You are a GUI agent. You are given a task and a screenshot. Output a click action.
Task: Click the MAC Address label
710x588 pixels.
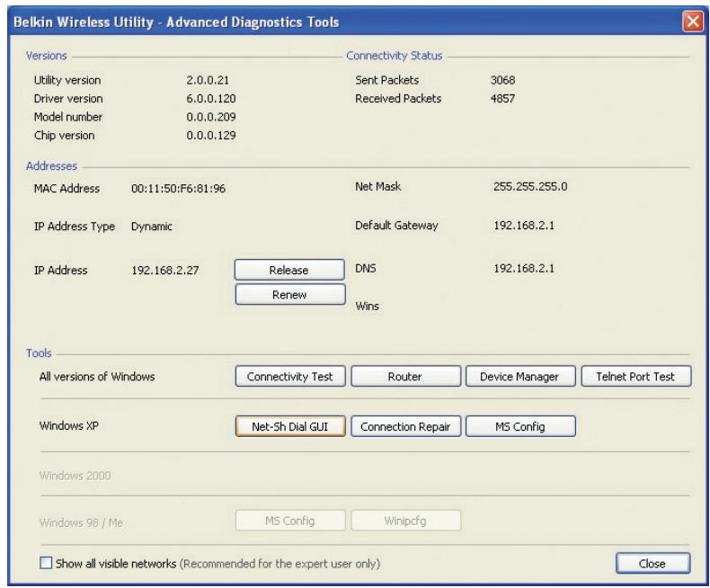pos(67,189)
